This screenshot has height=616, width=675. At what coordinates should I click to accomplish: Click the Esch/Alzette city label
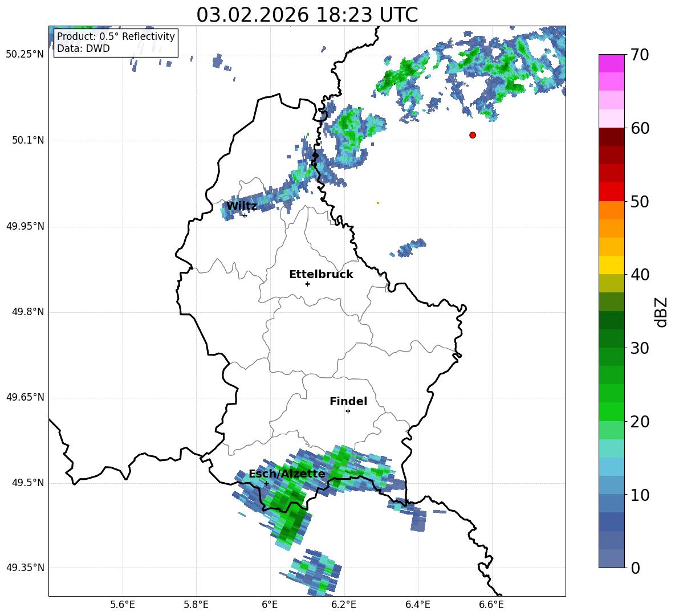pyautogui.click(x=287, y=474)
